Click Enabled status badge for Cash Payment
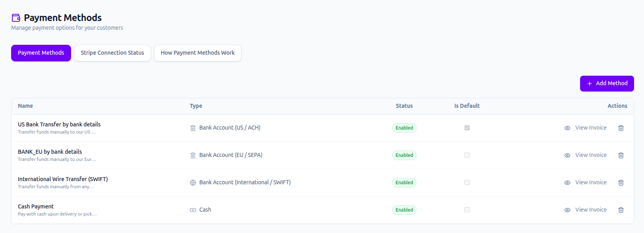 tap(404, 210)
